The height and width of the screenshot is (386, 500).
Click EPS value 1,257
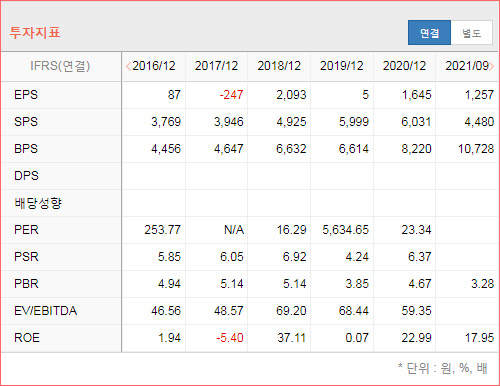click(x=479, y=95)
